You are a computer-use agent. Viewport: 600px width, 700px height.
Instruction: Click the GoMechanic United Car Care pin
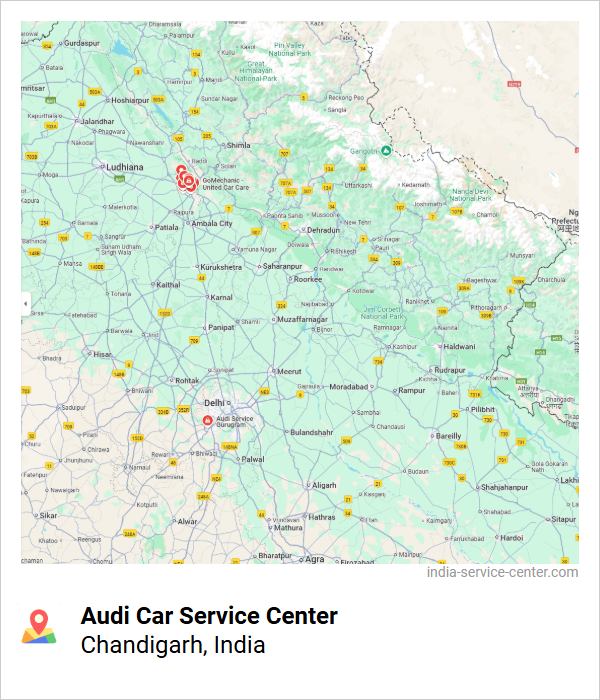coord(189,181)
